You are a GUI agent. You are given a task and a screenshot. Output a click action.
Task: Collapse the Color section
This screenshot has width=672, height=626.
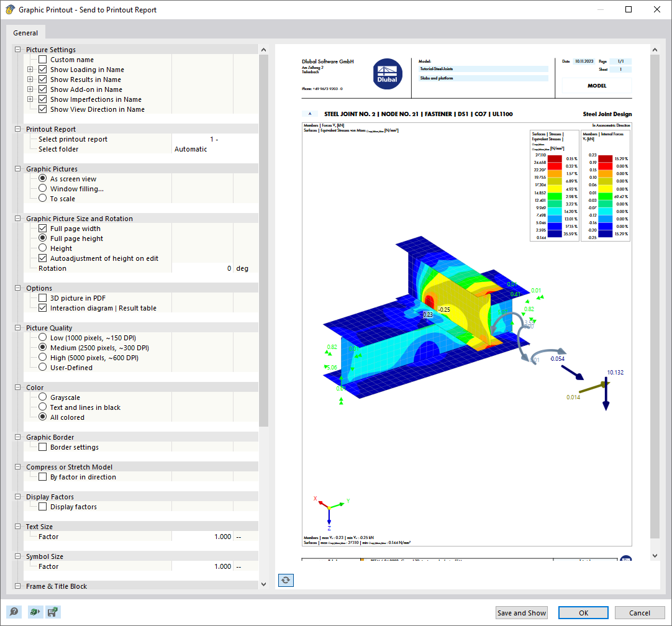[x=17, y=388]
